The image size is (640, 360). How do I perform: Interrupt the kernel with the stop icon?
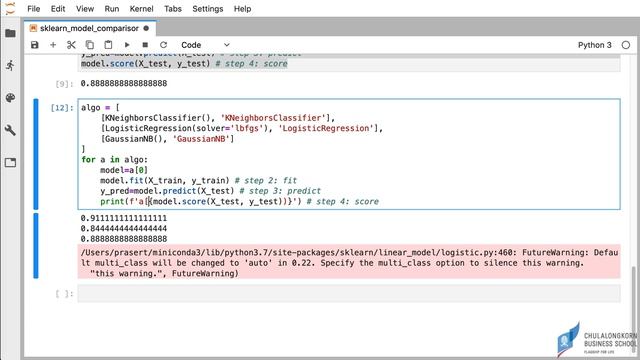145,45
